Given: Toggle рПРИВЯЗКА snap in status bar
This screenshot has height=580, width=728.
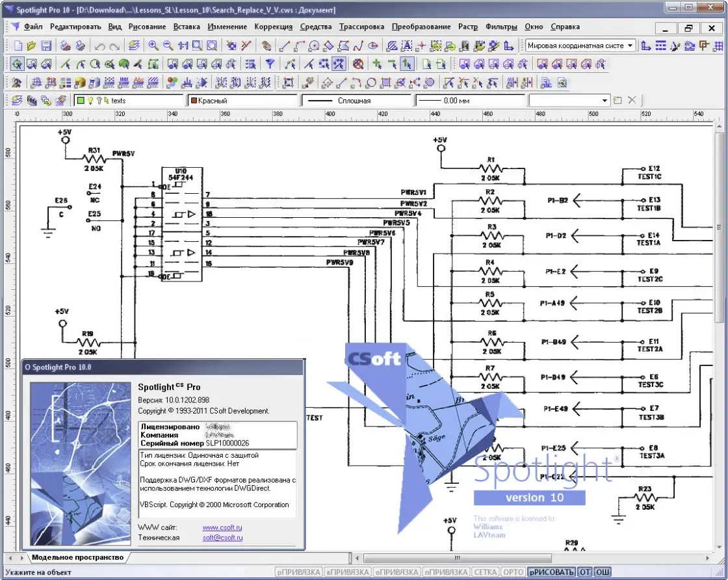Looking at the screenshot, I should pos(298,572).
